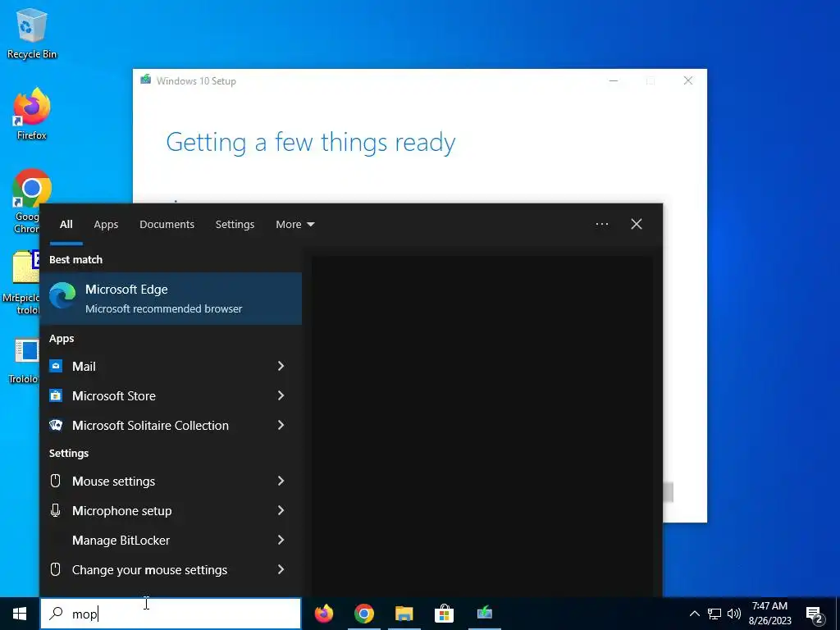Expand Manage BitLocker result chevron
This screenshot has width=840, height=630.
tap(281, 540)
